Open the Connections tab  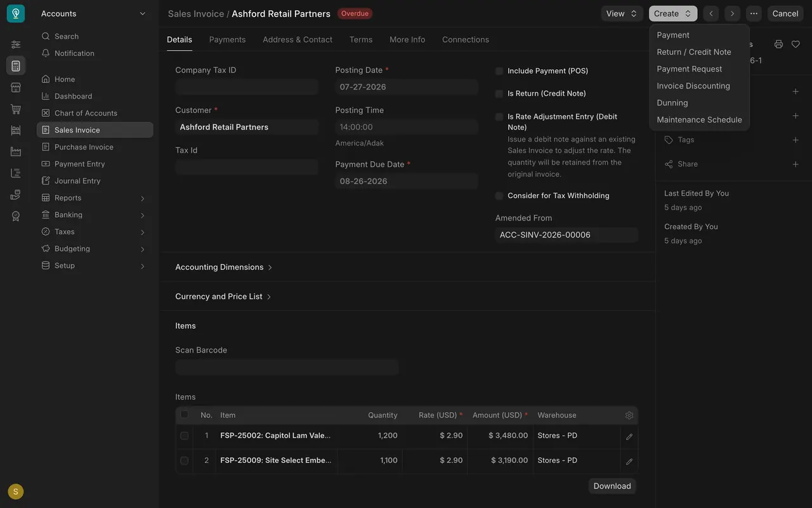point(466,39)
